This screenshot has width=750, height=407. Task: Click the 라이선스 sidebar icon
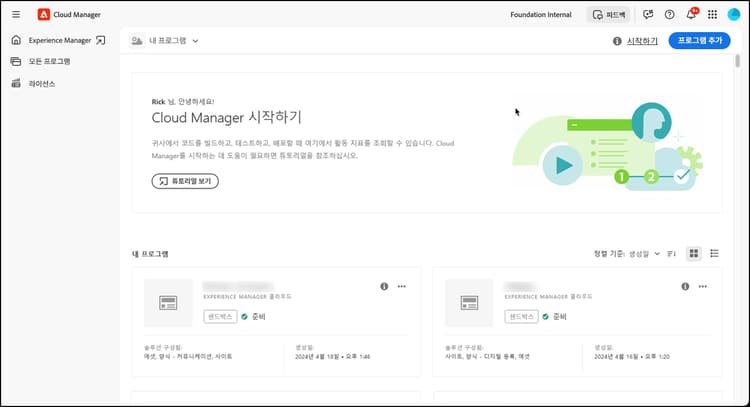click(x=16, y=84)
